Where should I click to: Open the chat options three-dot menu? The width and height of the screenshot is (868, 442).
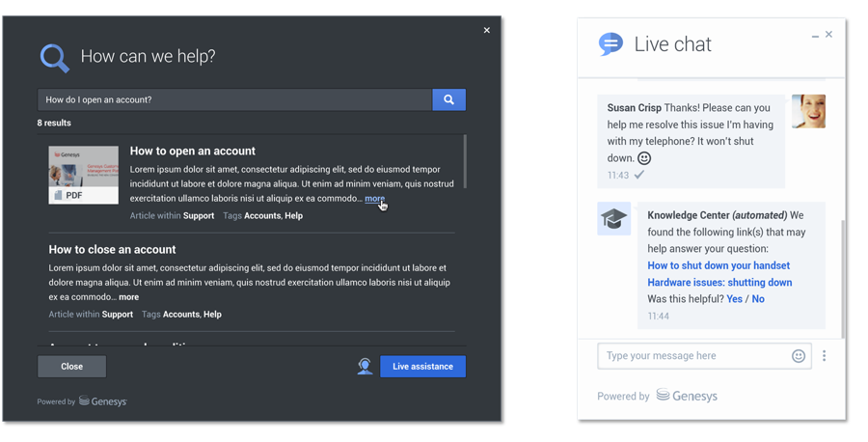tap(824, 356)
